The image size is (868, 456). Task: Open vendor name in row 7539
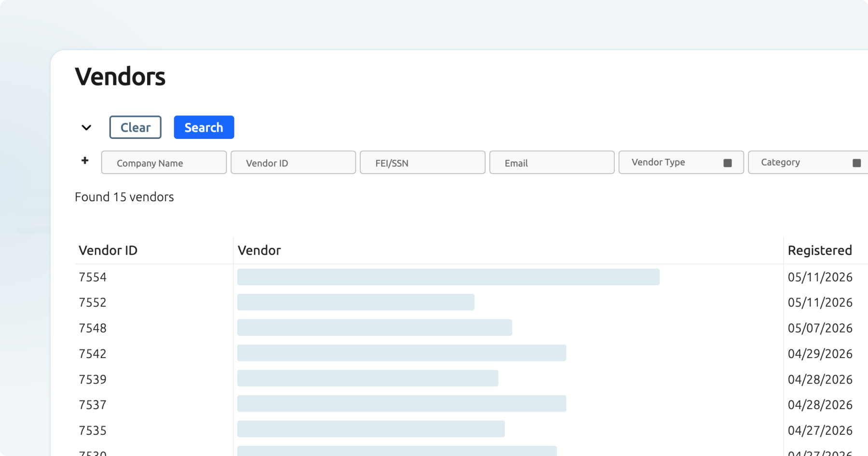coord(368,378)
